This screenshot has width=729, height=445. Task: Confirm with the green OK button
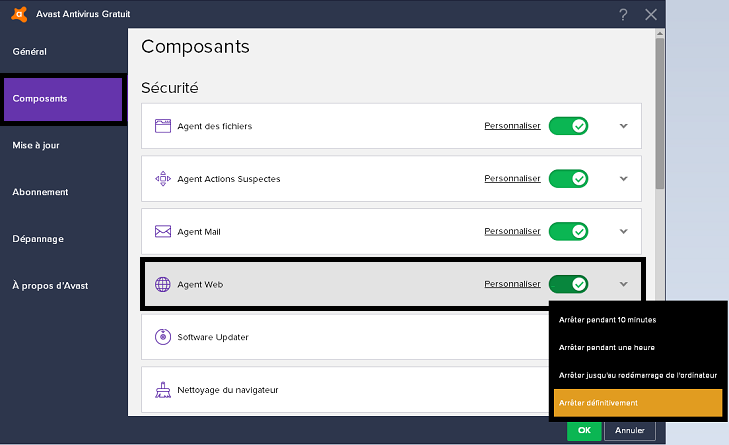(584, 431)
